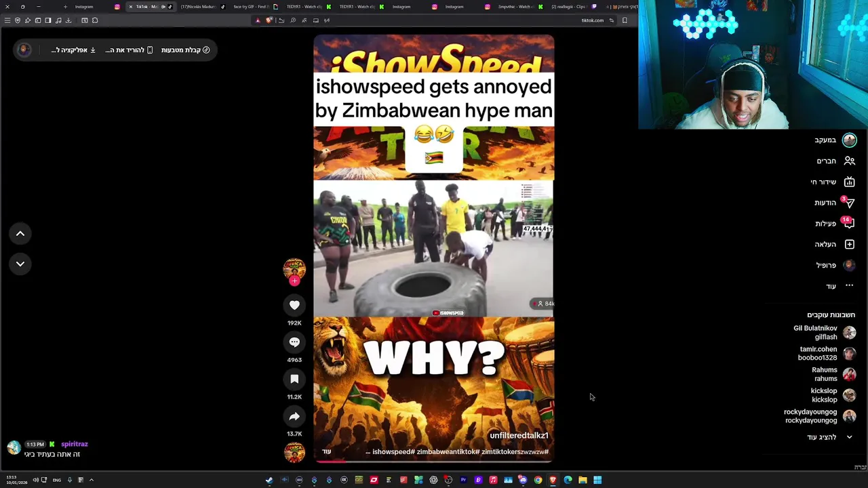This screenshot has height=488, width=868.
Task: Open the rockydayoungog followed account
Action: [x=819, y=416]
